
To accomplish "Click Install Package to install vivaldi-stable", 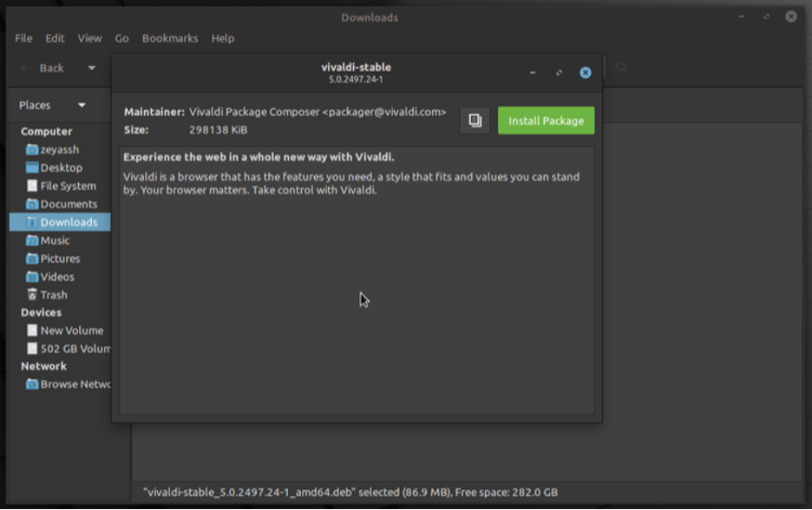I will pyautogui.click(x=546, y=121).
